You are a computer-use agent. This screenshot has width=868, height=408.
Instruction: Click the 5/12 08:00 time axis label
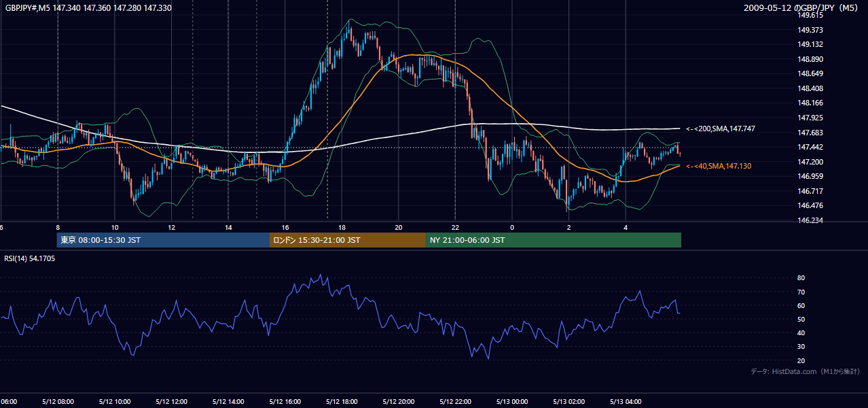pos(57,402)
